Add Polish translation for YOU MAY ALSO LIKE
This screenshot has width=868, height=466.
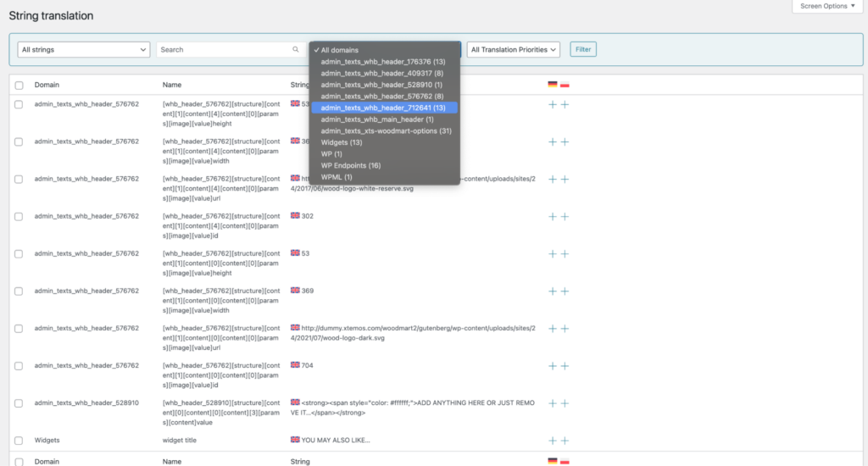click(565, 441)
